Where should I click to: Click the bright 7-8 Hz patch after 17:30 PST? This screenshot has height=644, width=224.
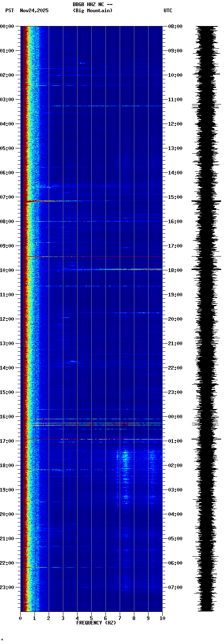tap(125, 459)
